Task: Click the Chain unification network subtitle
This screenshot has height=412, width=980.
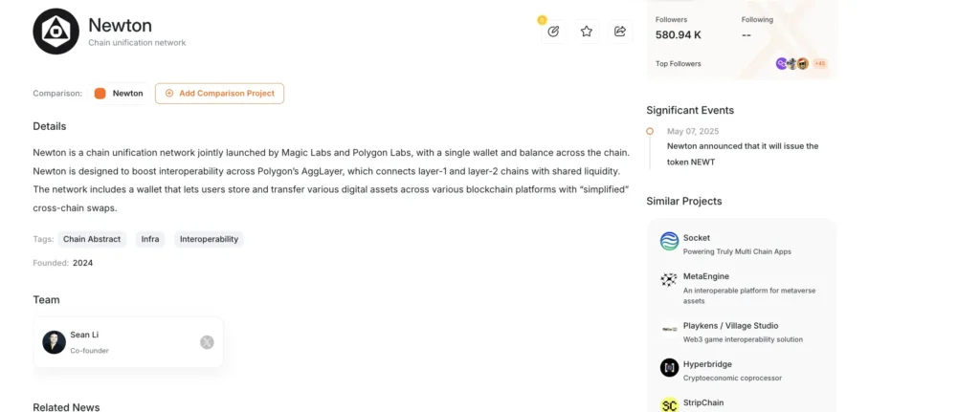Action: click(138, 43)
